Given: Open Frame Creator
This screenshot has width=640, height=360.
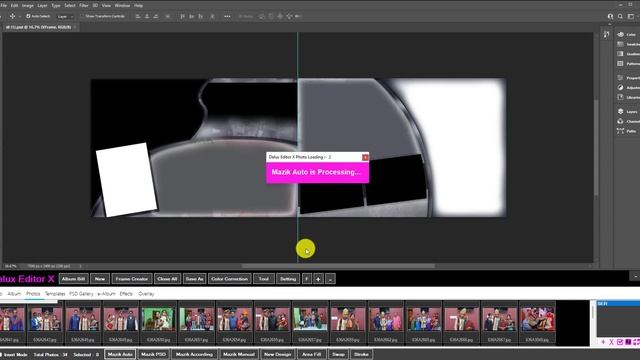Looking at the screenshot, I should coord(132,279).
